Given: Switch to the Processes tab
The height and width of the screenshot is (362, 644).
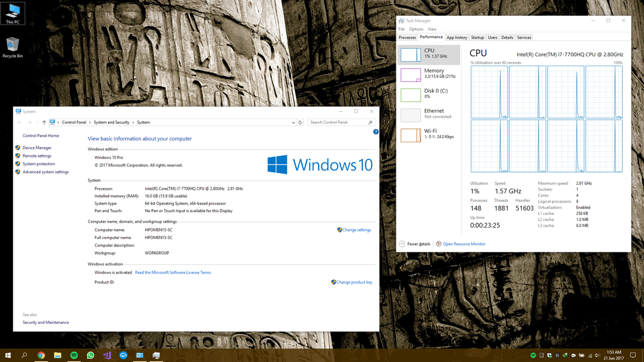Looking at the screenshot, I should [407, 37].
